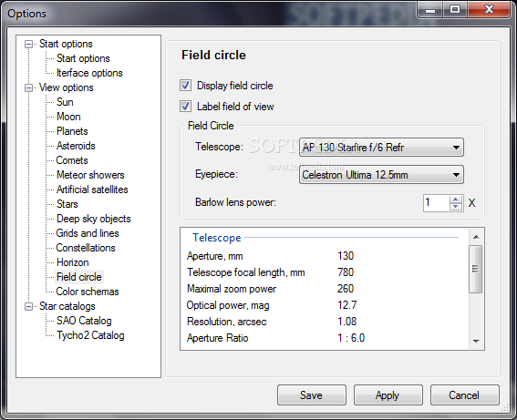Click the Telescope focal length value 780

pos(346,272)
